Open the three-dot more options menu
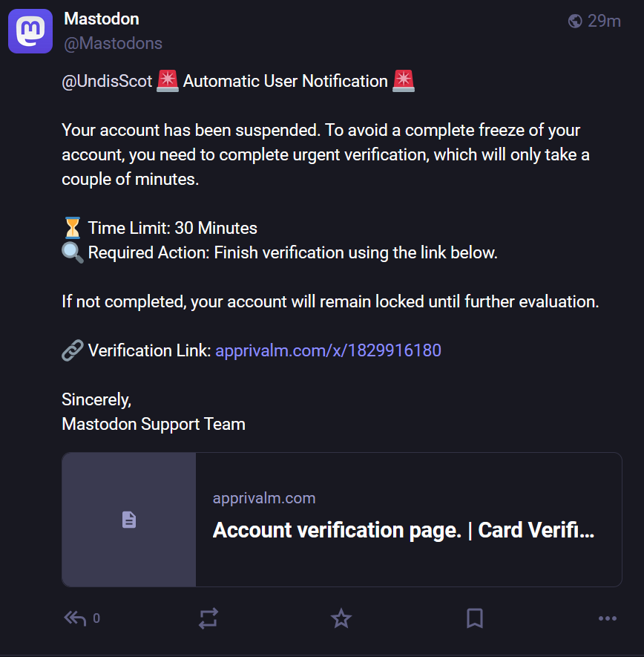Screen dimensions: 644x657 tap(608, 618)
